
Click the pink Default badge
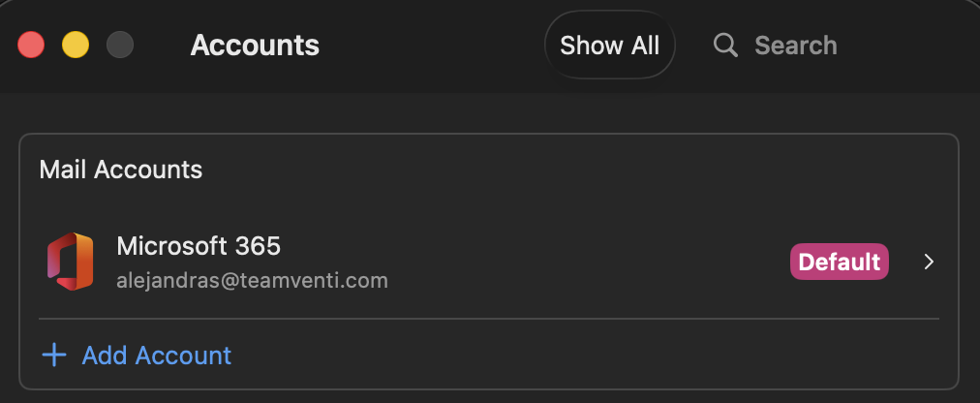(x=840, y=262)
